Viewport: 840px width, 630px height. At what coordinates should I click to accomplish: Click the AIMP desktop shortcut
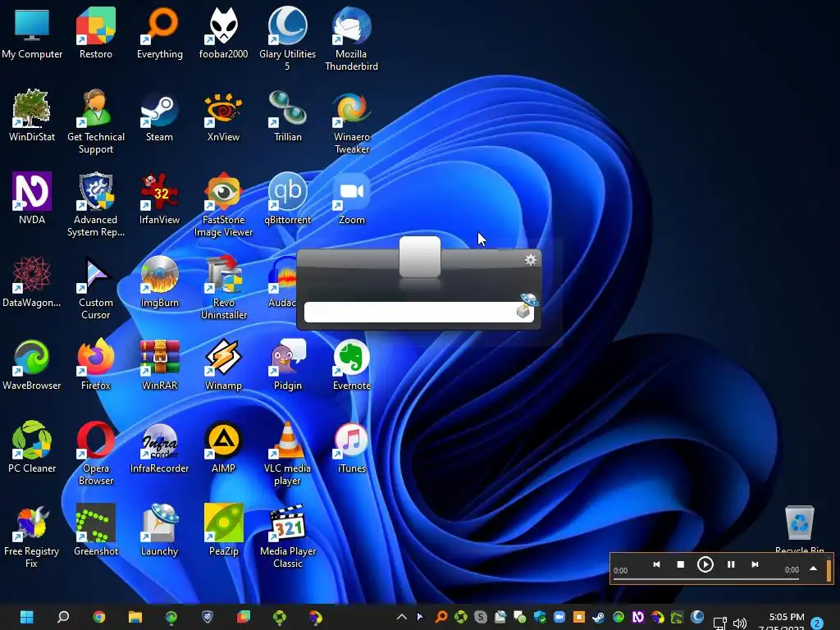(223, 447)
